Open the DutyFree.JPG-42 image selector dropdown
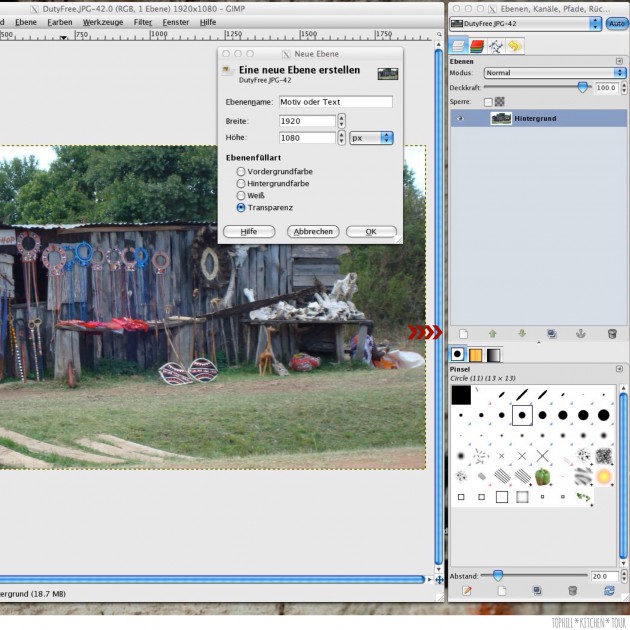Viewport: 630px width, 630px height. [x=525, y=24]
